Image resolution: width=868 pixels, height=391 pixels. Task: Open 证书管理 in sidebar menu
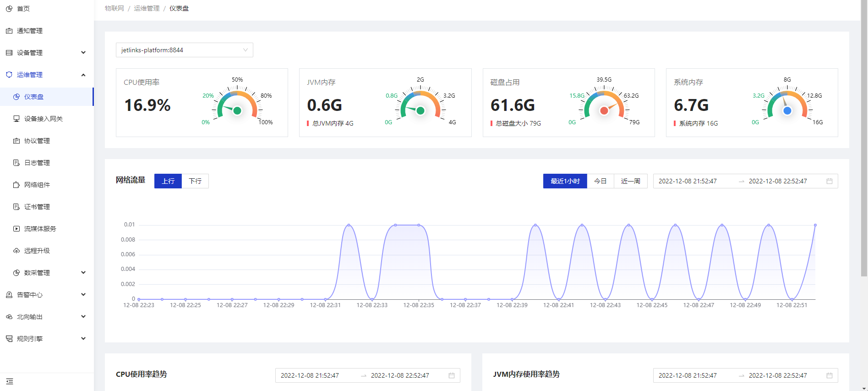[37, 207]
